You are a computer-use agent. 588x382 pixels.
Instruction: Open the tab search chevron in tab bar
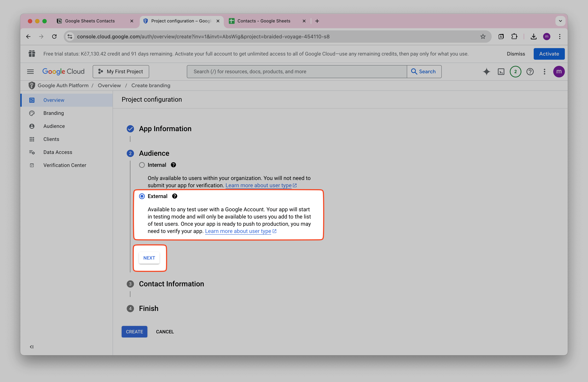click(560, 21)
